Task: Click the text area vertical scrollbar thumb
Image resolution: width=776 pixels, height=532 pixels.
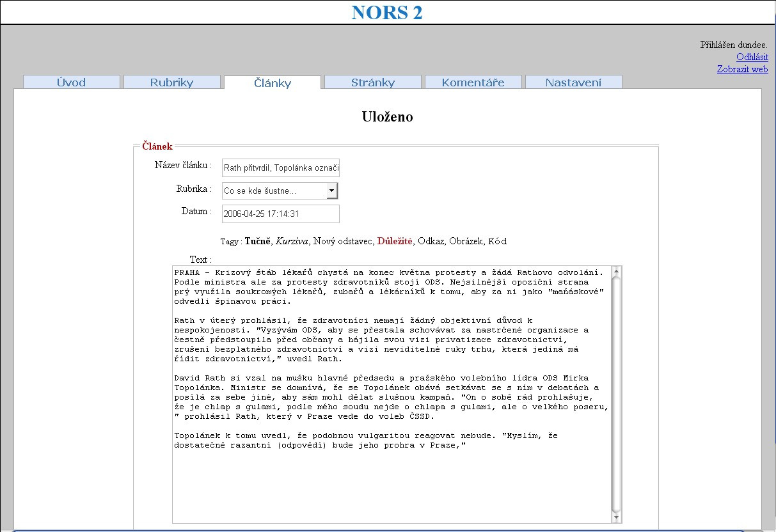Action: coord(616,393)
